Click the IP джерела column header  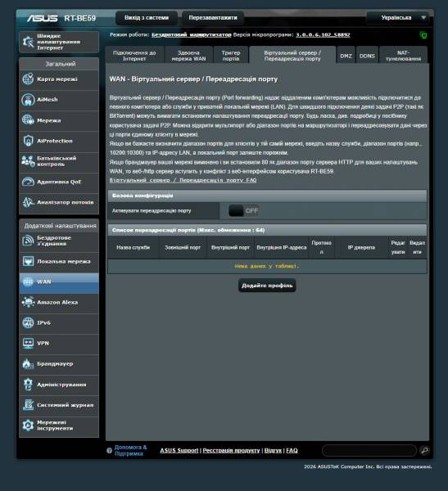[361, 247]
